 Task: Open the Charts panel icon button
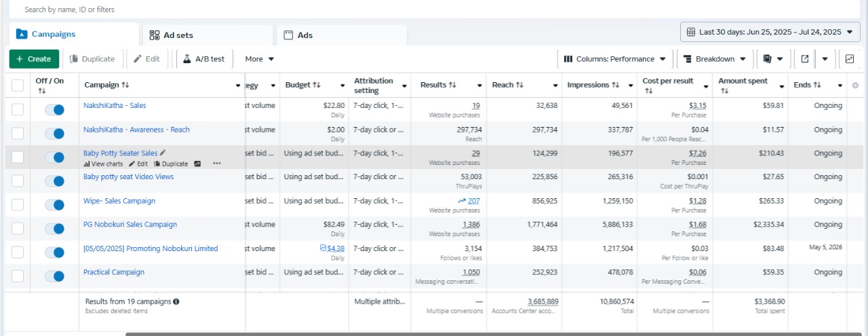pos(850,59)
